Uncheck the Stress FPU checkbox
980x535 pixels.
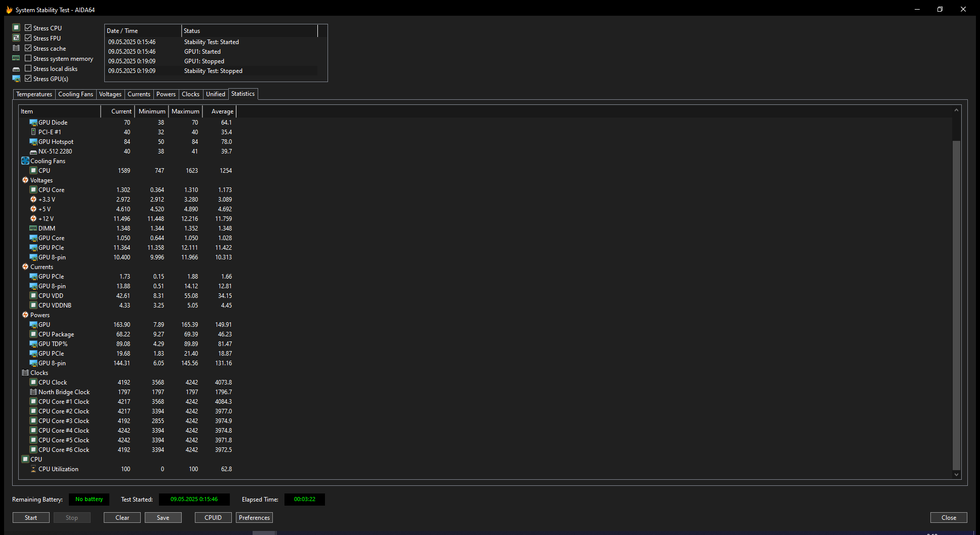click(28, 38)
